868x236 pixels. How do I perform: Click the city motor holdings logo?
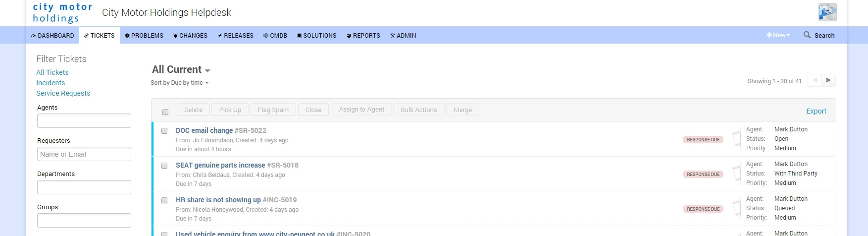[x=62, y=13]
